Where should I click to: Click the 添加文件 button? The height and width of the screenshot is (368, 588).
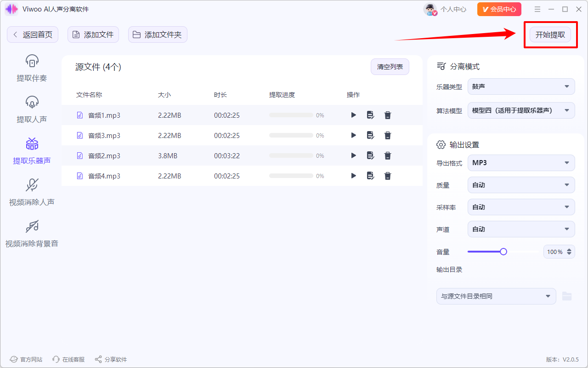click(93, 34)
